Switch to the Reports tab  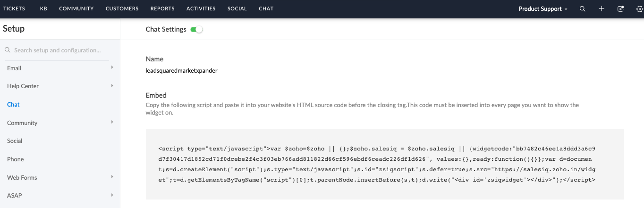pyautogui.click(x=162, y=8)
